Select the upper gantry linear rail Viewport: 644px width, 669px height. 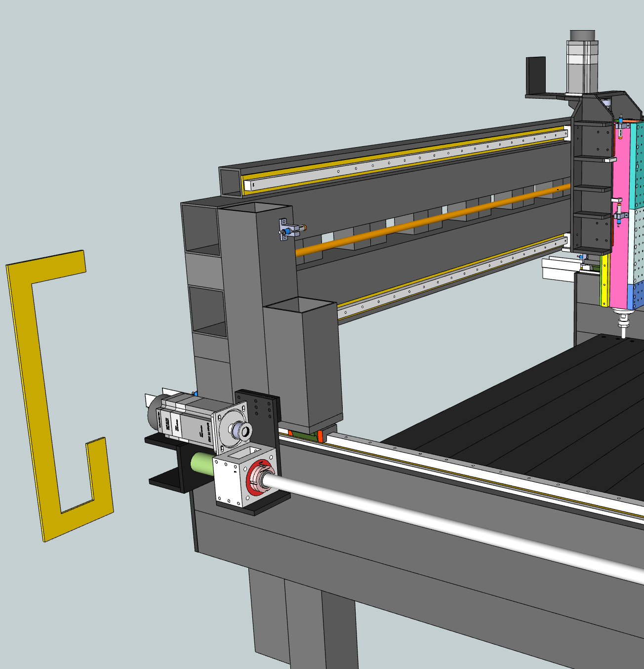coord(405,159)
